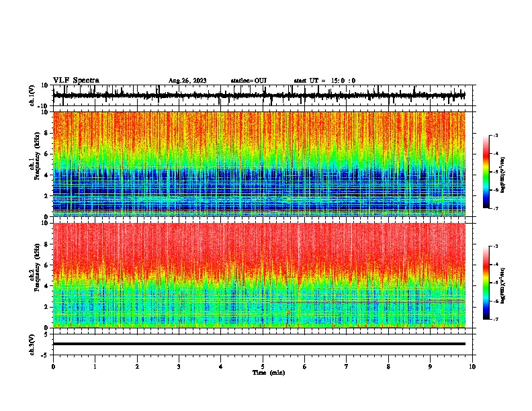
Task: Click the "5" tick on ch.3(V) axis
Action: coord(46,334)
